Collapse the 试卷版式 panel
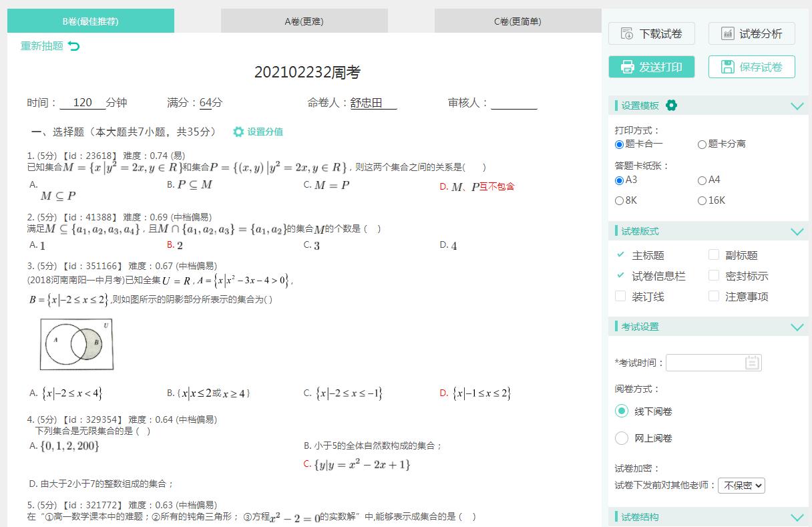This screenshot has width=812, height=527. pos(797,232)
